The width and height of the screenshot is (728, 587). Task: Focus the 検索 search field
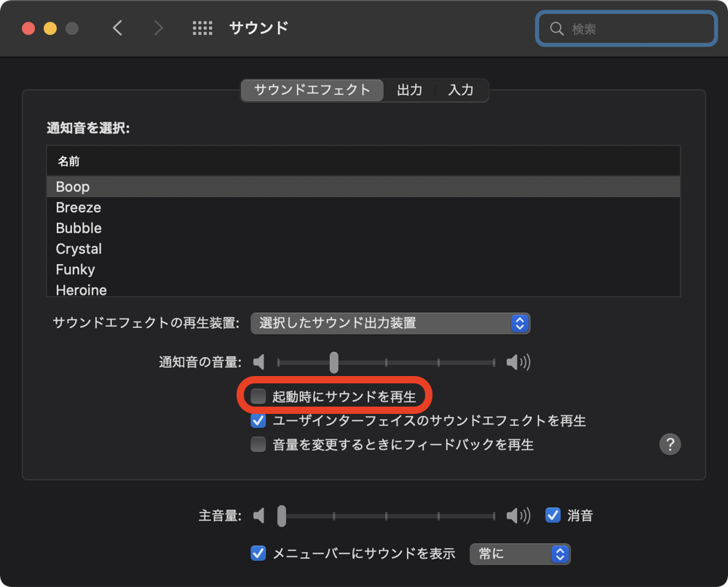[x=626, y=29]
